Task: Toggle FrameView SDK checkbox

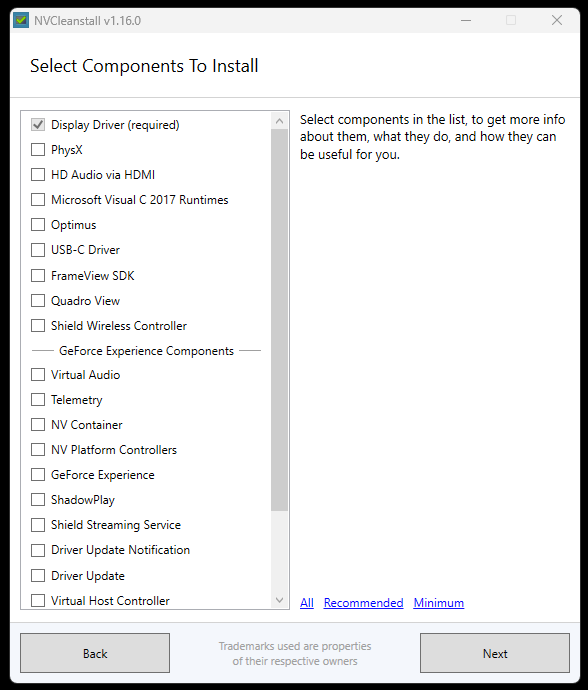Action: click(x=38, y=276)
